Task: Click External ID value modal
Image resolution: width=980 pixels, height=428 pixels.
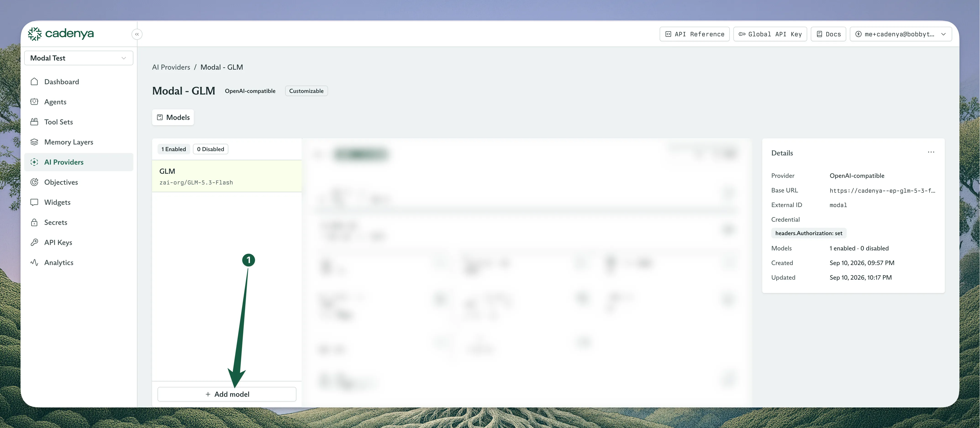Action: [x=838, y=205]
